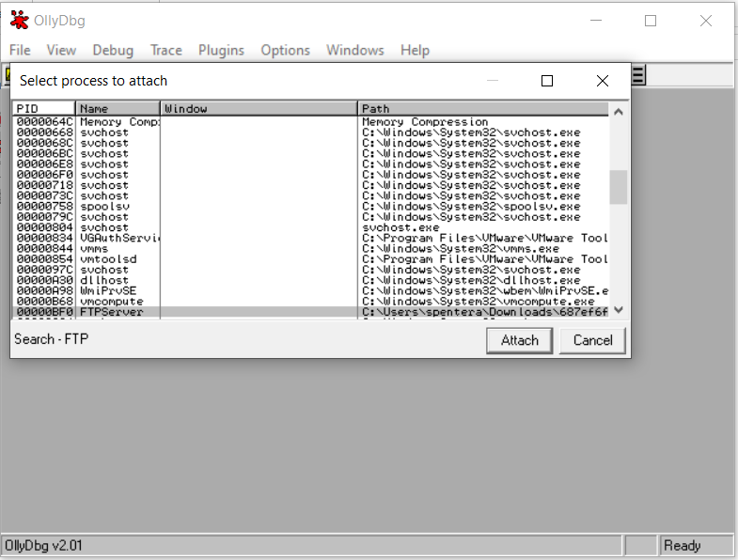
Task: Click the Cancel button
Action: coord(592,340)
